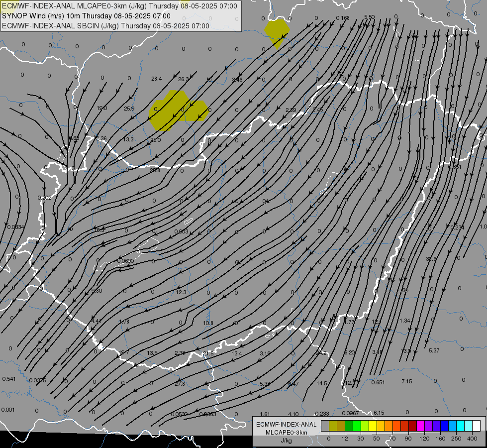Click the MLCAPE0-3km title line

(119, 6)
